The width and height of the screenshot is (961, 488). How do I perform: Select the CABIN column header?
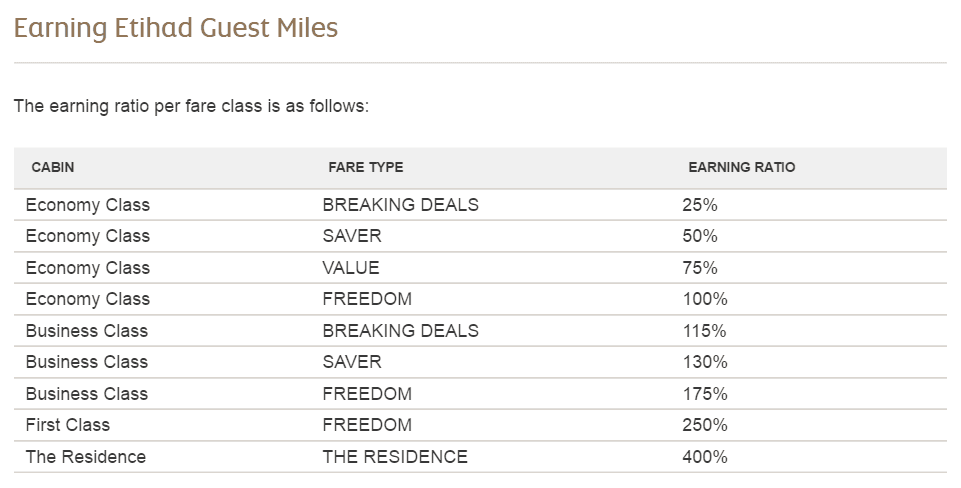point(53,167)
